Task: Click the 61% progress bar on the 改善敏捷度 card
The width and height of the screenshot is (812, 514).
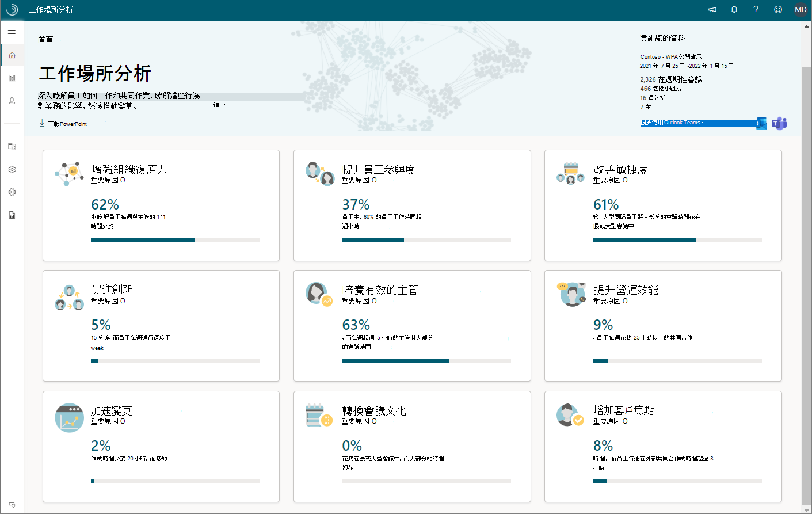Action: [x=677, y=240]
